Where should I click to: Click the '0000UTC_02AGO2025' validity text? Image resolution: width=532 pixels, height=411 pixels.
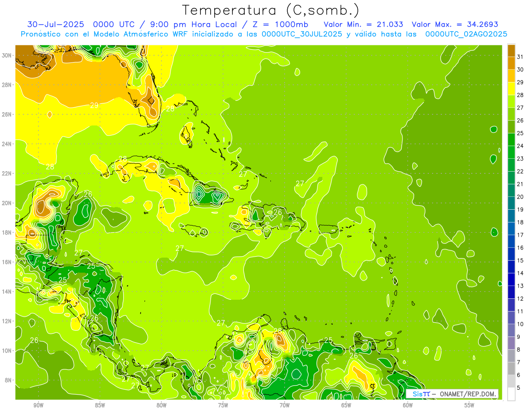pos(466,34)
